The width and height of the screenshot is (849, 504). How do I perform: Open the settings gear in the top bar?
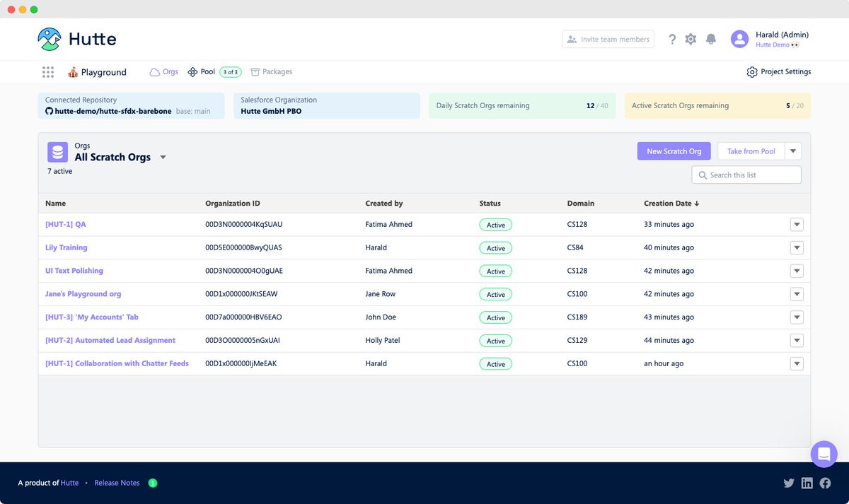point(691,39)
